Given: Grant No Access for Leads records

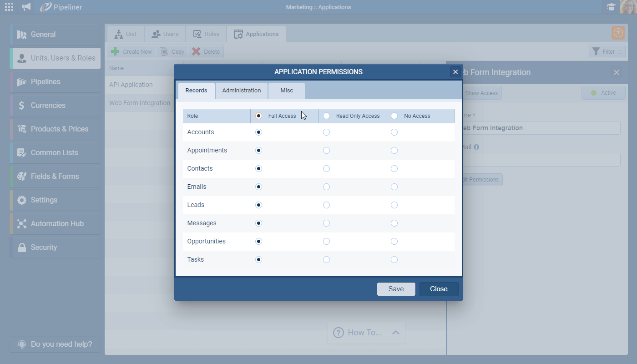Looking at the screenshot, I should [394, 205].
